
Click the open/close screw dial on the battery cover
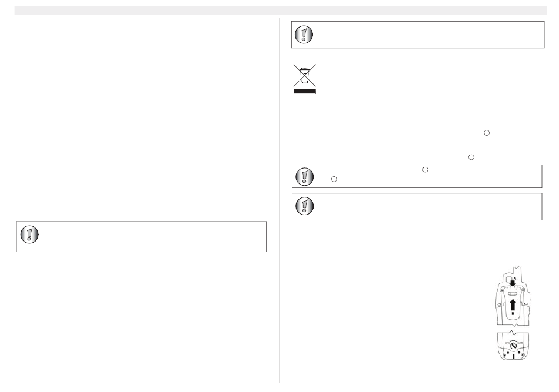[513, 346]
